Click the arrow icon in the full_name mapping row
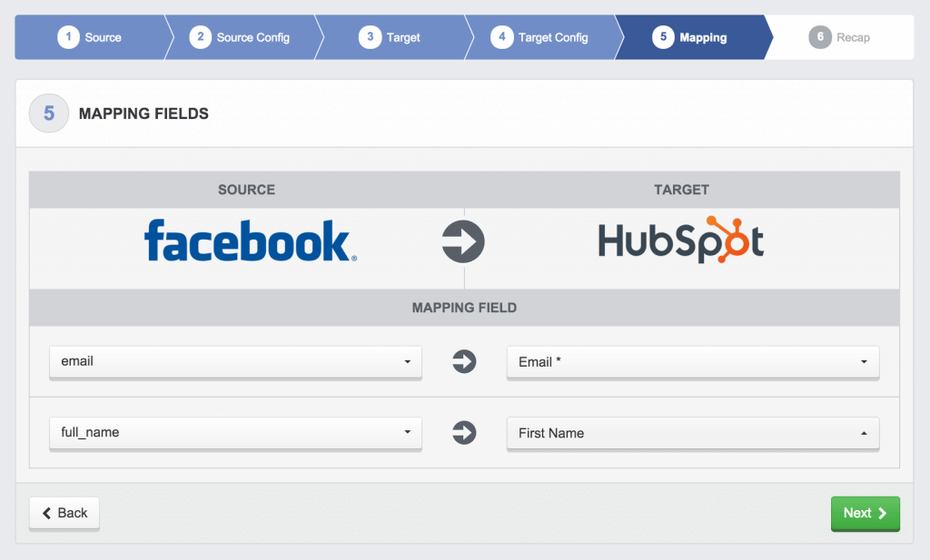The height and width of the screenshot is (560, 930). coord(464,433)
